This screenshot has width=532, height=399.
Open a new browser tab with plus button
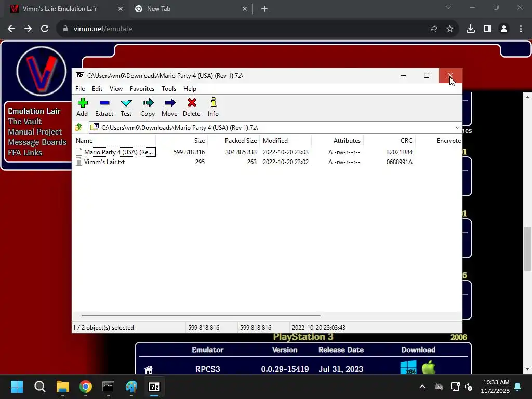coord(264,9)
